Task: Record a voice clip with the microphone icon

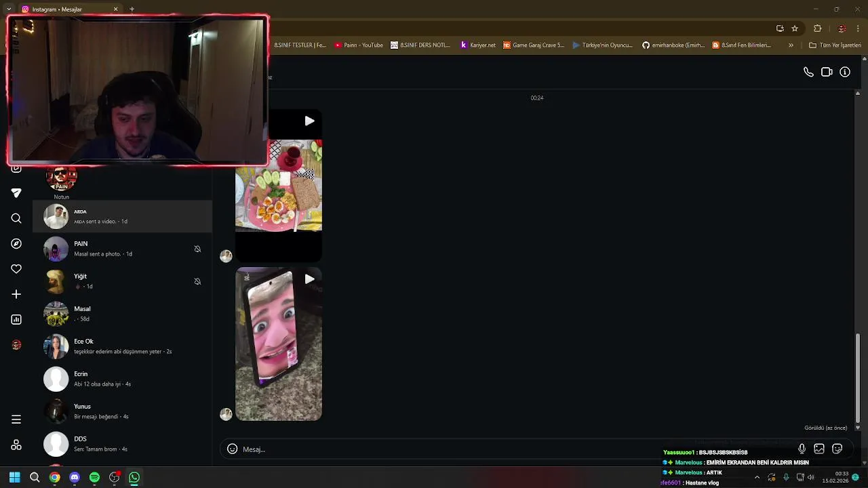Action: [802, 449]
